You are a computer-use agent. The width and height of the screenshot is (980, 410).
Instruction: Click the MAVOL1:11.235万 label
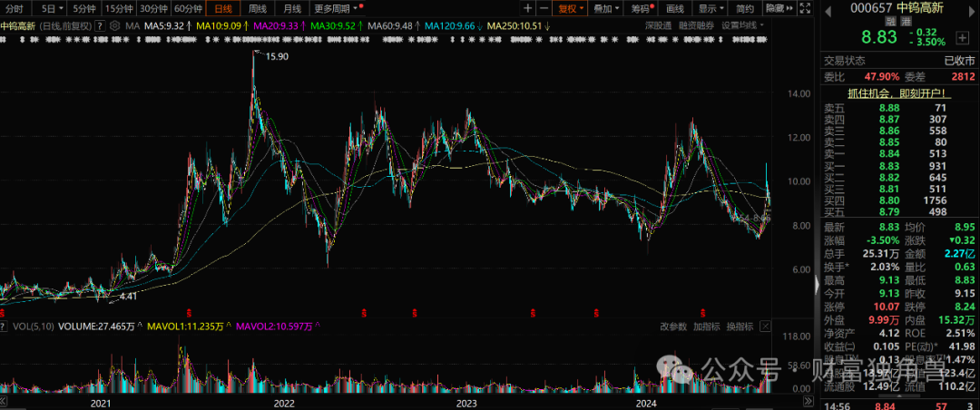[x=187, y=327]
